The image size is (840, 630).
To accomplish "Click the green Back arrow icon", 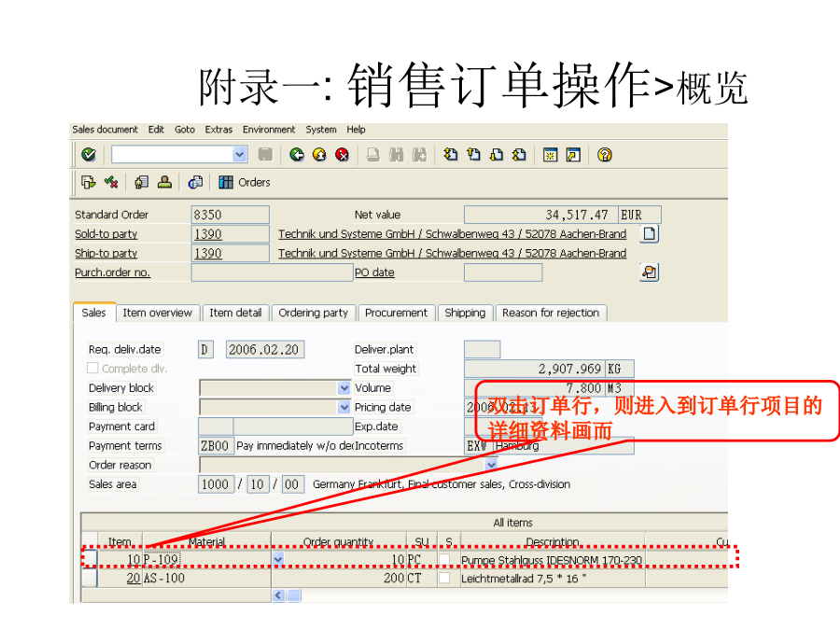I will (x=296, y=155).
